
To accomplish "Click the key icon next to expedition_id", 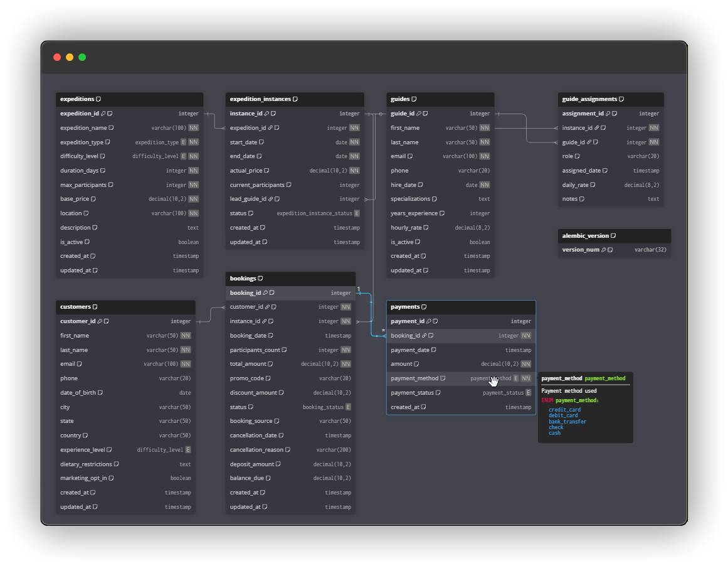I will [103, 114].
